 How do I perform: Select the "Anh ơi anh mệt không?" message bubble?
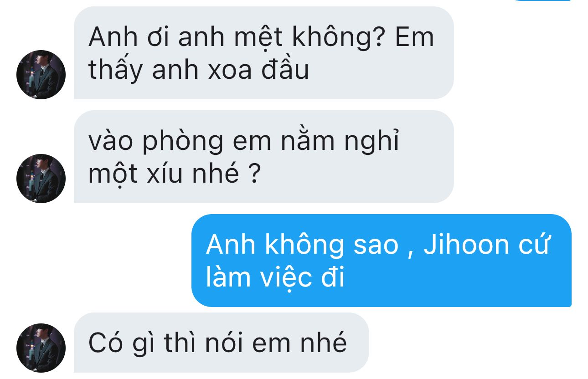264,53
